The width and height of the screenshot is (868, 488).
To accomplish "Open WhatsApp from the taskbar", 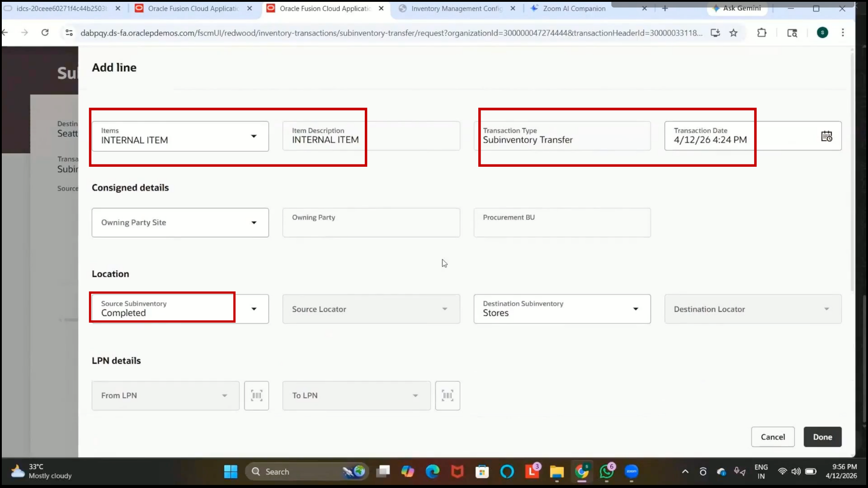I will click(x=607, y=472).
